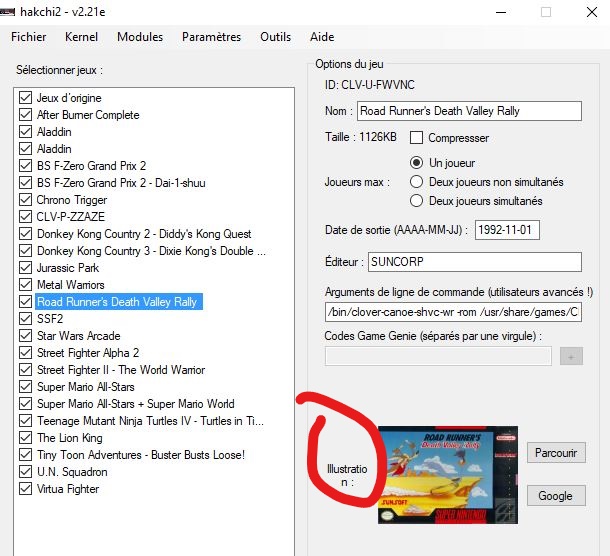Viewport: 610px width, 556px height.
Task: Click the Parcourir button
Action: point(556,453)
